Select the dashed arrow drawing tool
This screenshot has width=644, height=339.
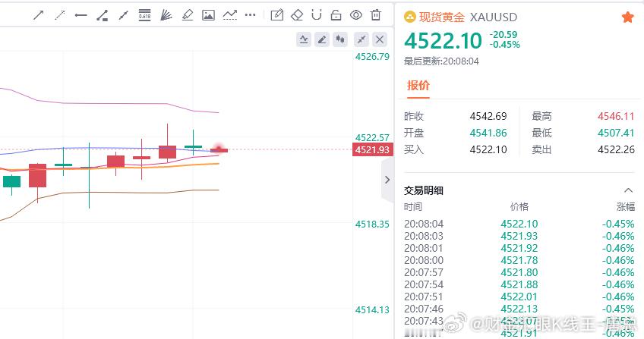(60, 16)
